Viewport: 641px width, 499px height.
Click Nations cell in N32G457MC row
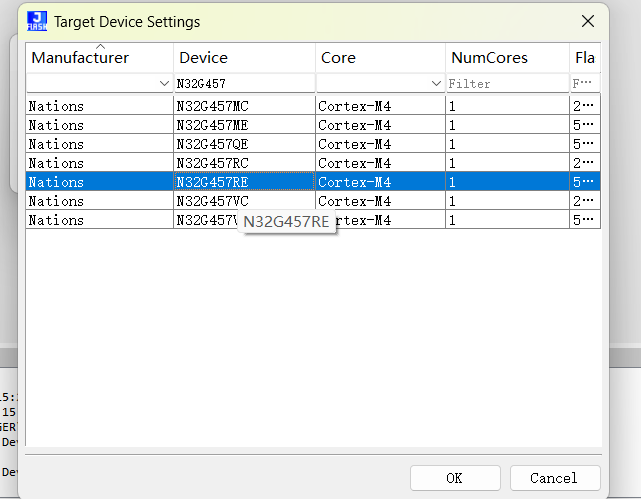99,106
